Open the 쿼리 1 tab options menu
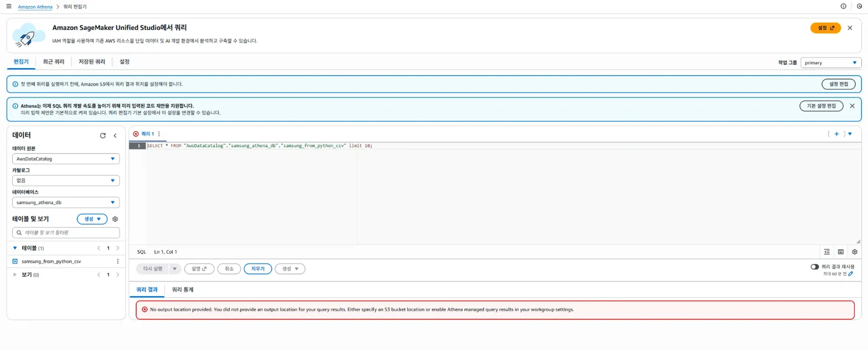868x350 pixels. tap(159, 134)
